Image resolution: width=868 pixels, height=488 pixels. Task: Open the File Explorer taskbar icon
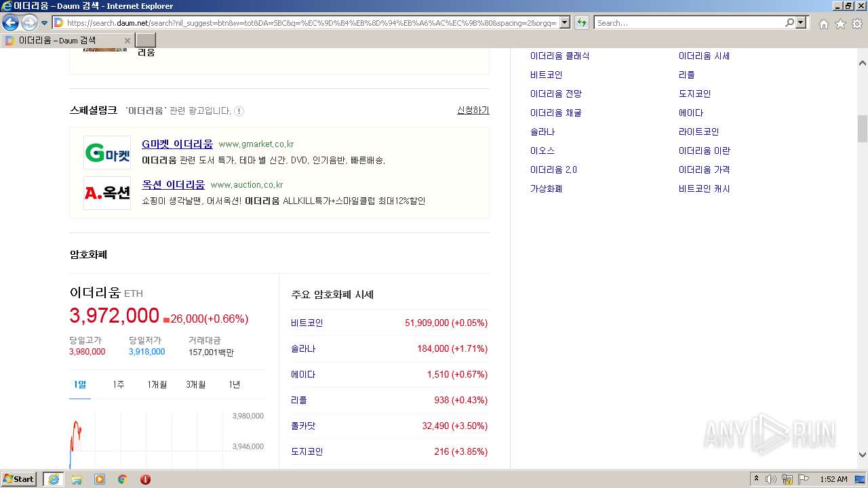(x=77, y=479)
